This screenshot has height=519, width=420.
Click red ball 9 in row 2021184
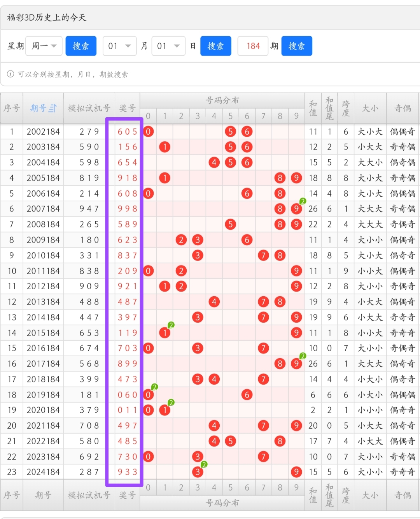(296, 426)
